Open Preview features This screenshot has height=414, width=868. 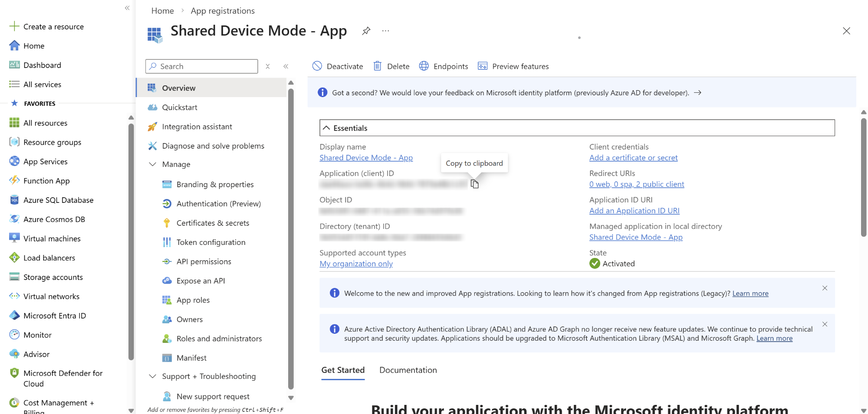(x=513, y=66)
